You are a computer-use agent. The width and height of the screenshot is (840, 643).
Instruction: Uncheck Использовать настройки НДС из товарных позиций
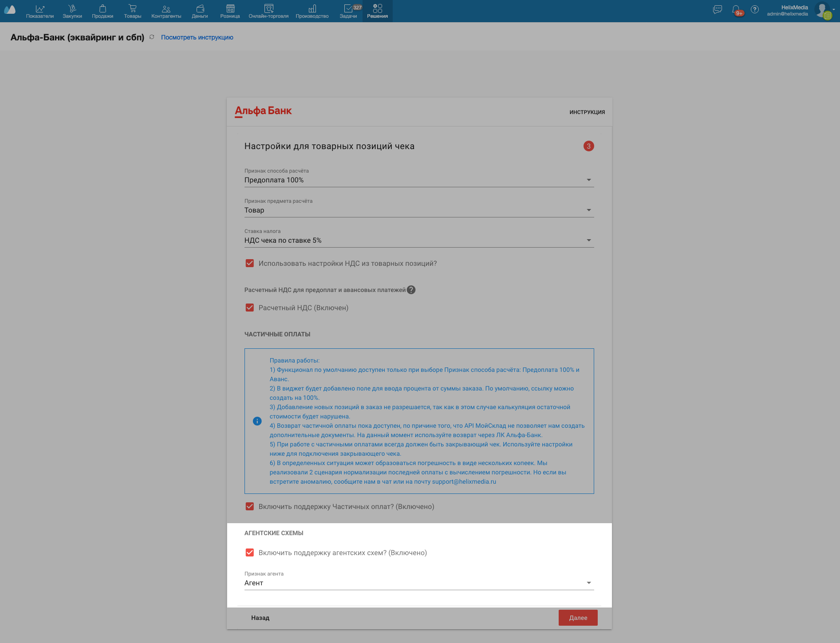click(x=250, y=263)
